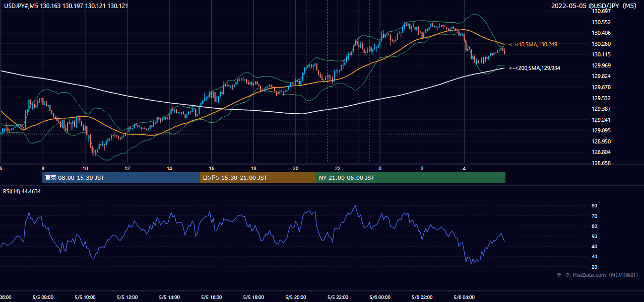The height and width of the screenshot is (302, 644).
Task: Click the 129.387 price axis label
Action: click(601, 109)
